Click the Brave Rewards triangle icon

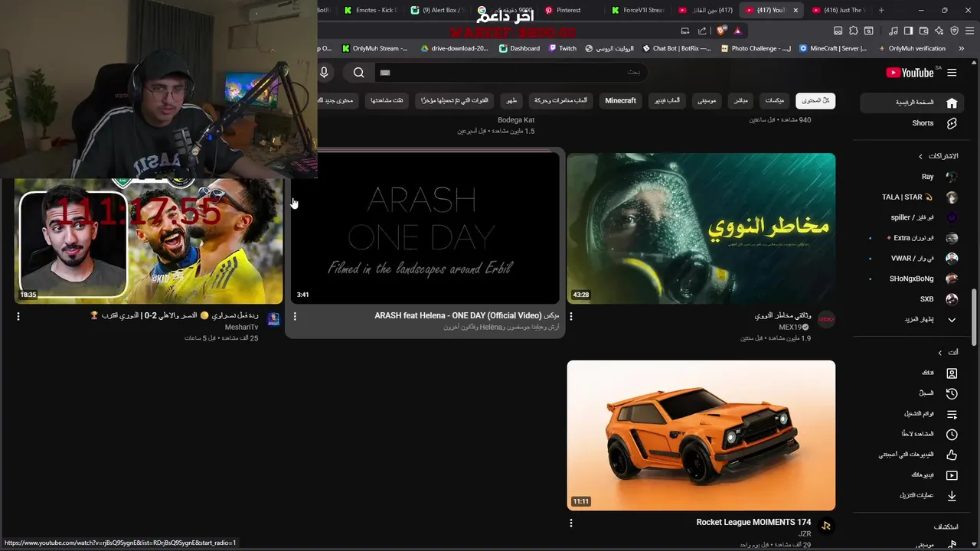(x=737, y=31)
